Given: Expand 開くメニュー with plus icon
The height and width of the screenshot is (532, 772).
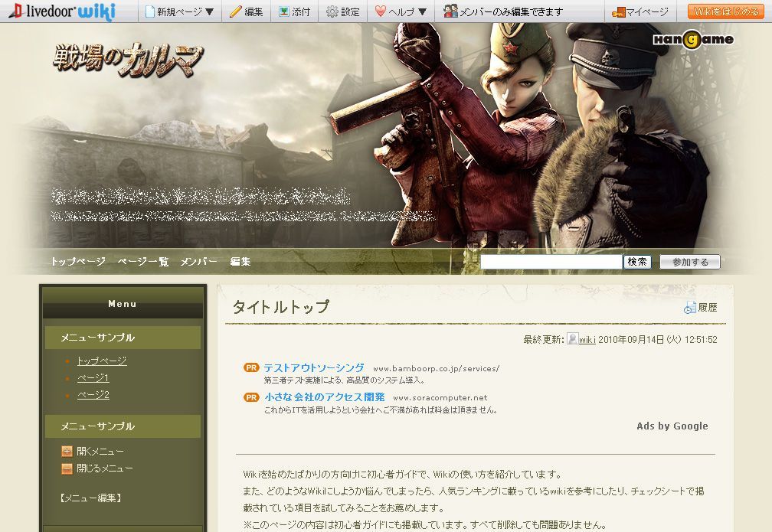Looking at the screenshot, I should tap(67, 452).
